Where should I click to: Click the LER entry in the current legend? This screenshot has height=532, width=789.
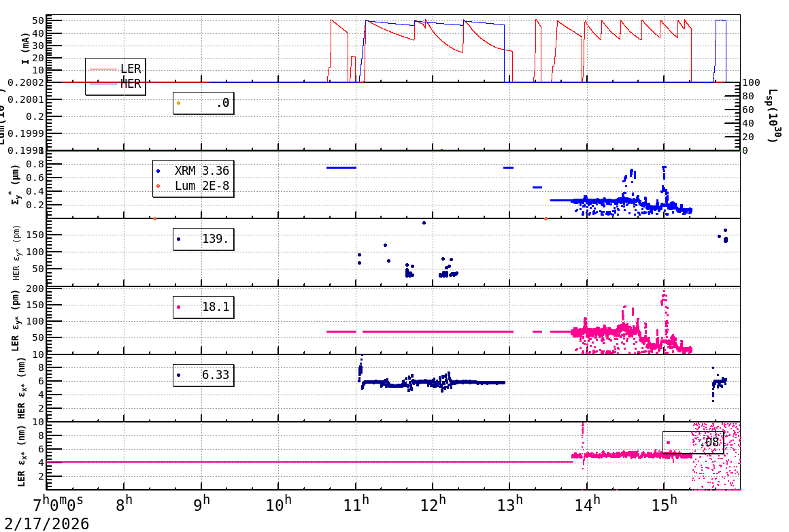[115, 69]
